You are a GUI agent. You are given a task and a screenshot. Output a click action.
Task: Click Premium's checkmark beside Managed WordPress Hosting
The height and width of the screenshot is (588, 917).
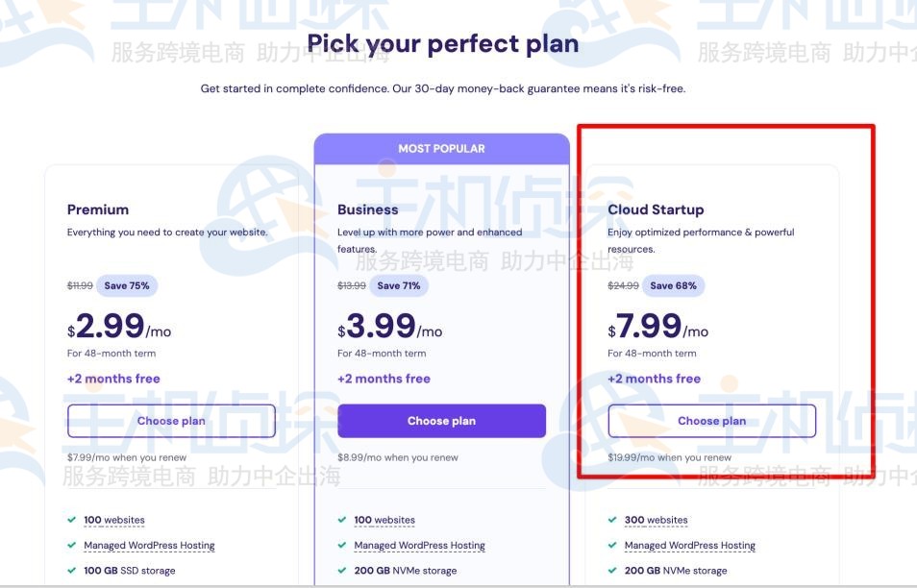72,545
